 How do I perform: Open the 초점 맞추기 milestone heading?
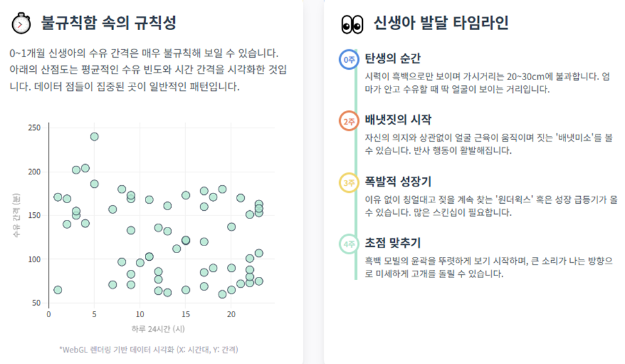click(392, 243)
